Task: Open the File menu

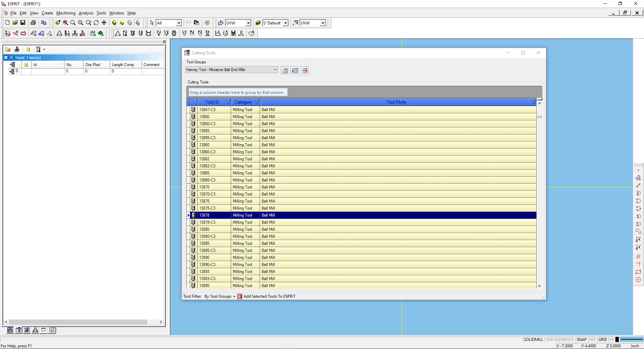Action: (x=13, y=13)
